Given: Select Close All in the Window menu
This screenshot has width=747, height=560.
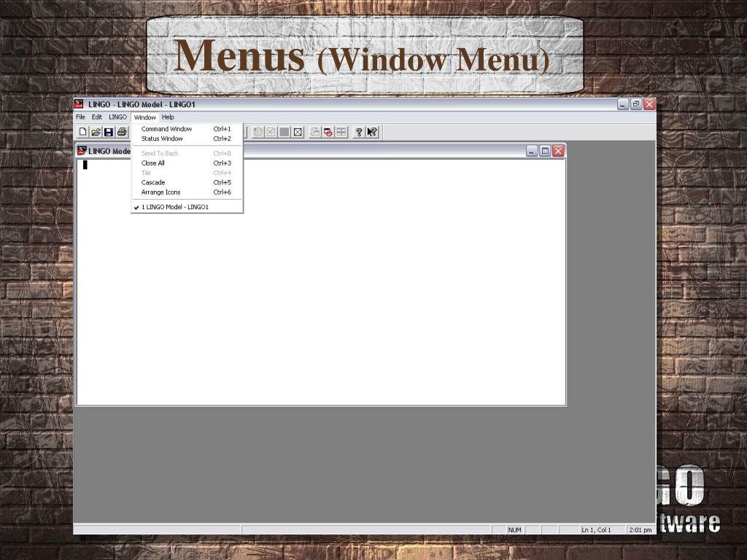Looking at the screenshot, I should click(187, 163).
